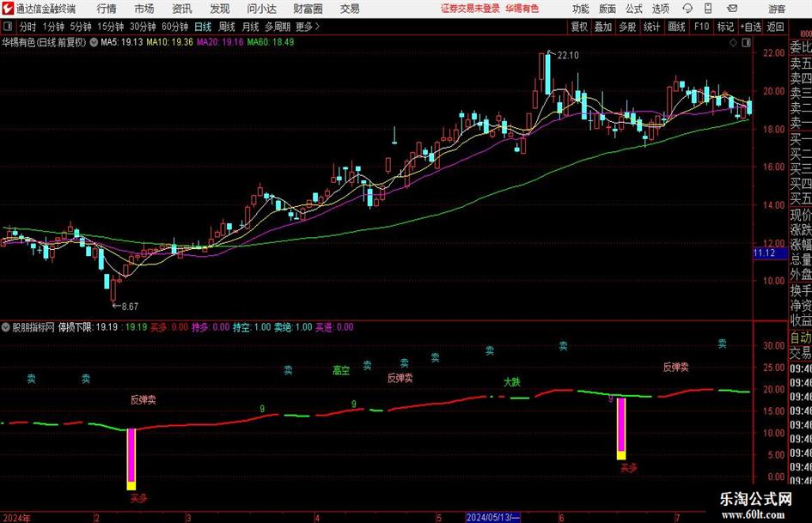Click the 复权 toolbar button
Viewport: 812px width, 523px height.
(579, 27)
